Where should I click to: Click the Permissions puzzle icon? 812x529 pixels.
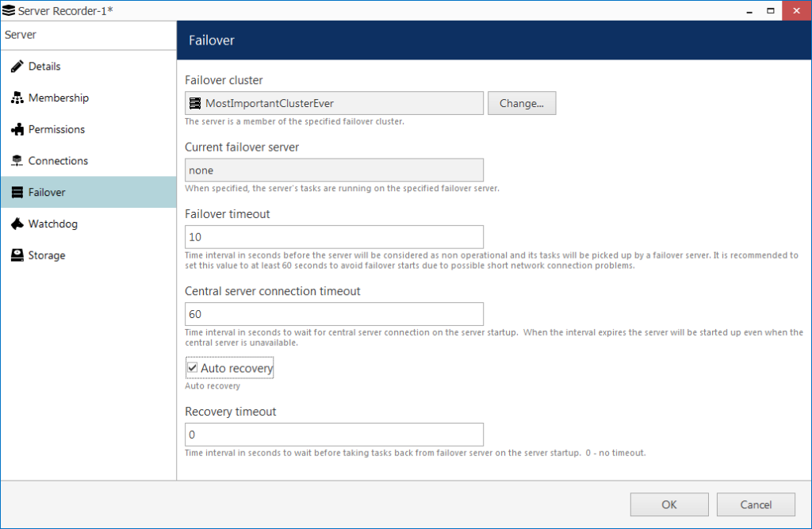17,129
